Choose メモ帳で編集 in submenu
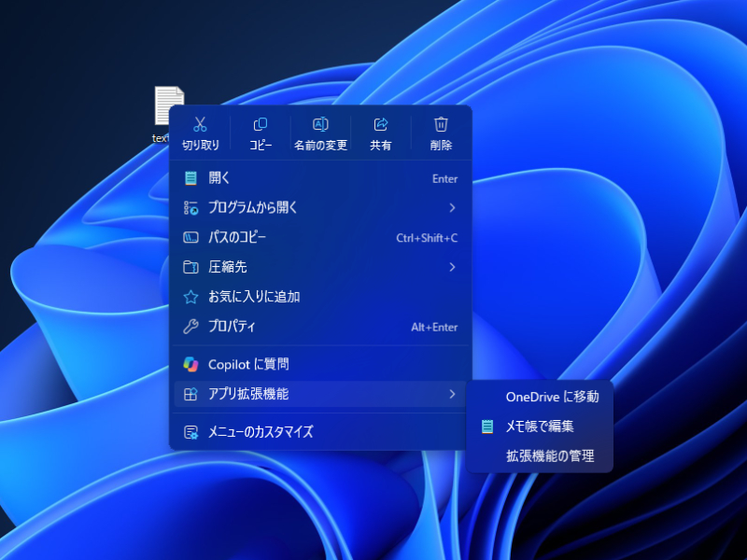Image resolution: width=747 pixels, height=560 pixels. click(540, 427)
